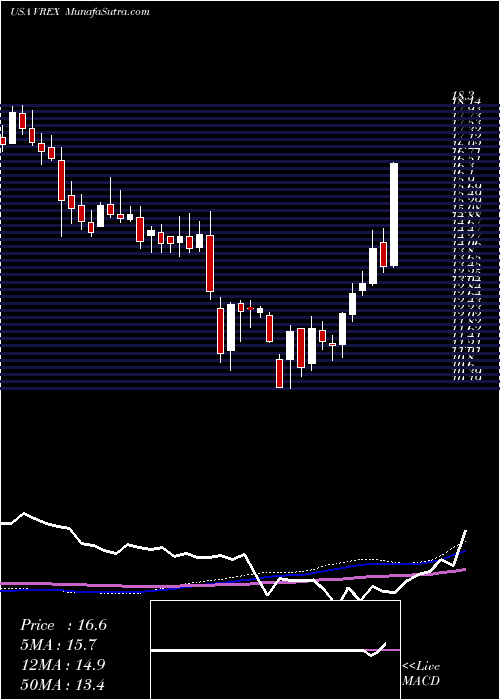Click the "Price : 16.6" readout

[x=63, y=625]
